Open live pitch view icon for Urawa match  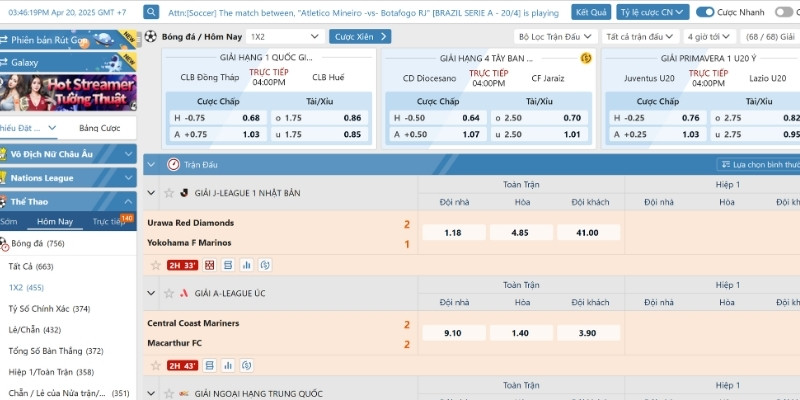(x=210, y=265)
